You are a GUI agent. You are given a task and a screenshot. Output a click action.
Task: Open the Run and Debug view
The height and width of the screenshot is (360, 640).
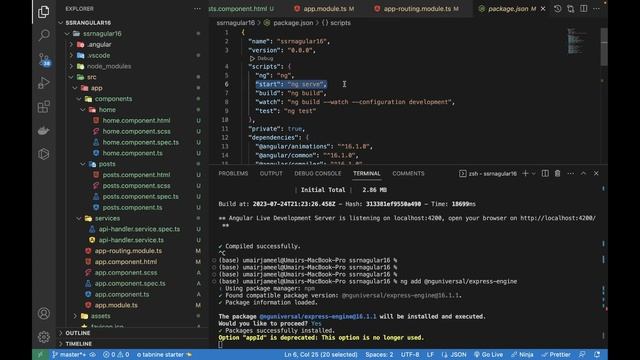pos(44,83)
